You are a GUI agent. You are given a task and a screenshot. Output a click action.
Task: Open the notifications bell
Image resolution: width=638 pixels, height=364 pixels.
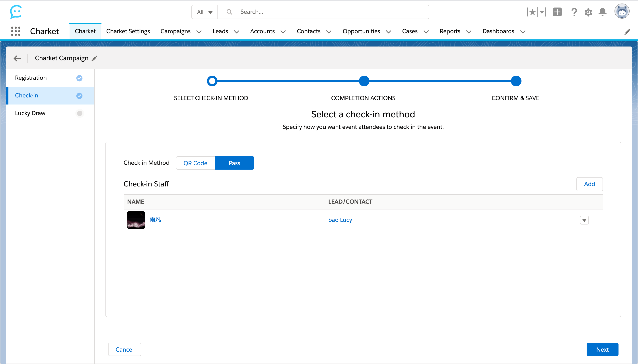pyautogui.click(x=603, y=12)
